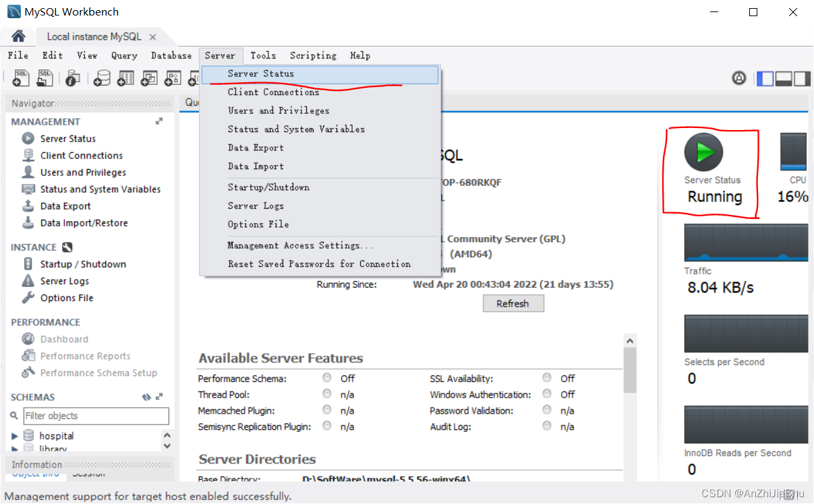Choose Status and System Variables menu entry
814x504 pixels.
click(x=320, y=129)
